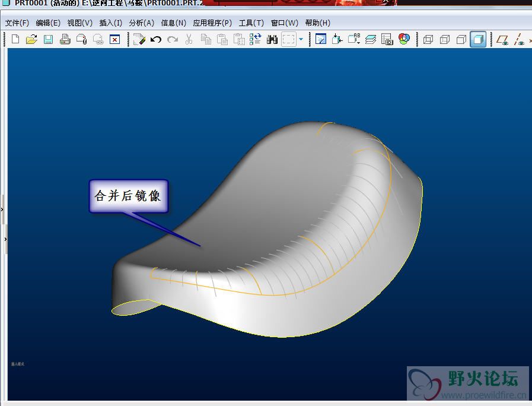
Task: Open the view manager camera icon
Action: coord(387,39)
